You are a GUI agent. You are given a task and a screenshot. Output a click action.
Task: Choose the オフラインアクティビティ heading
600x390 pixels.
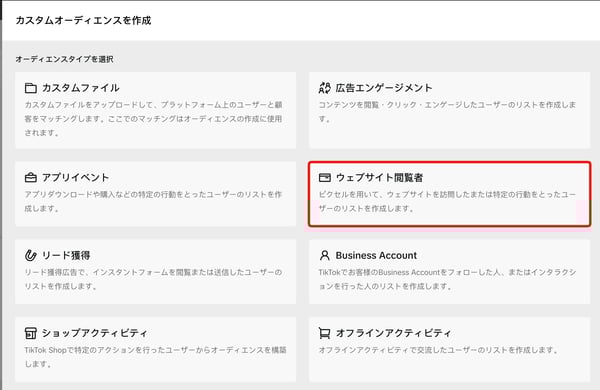393,333
